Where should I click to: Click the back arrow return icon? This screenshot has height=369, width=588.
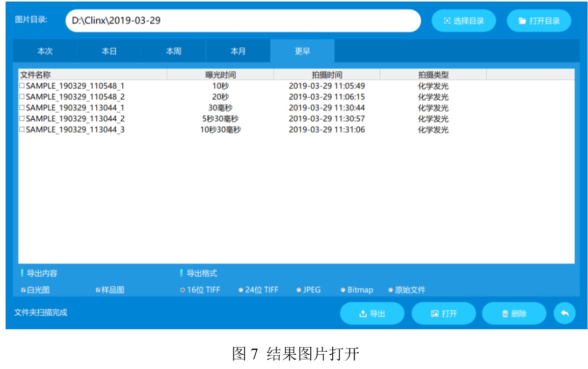tap(564, 313)
